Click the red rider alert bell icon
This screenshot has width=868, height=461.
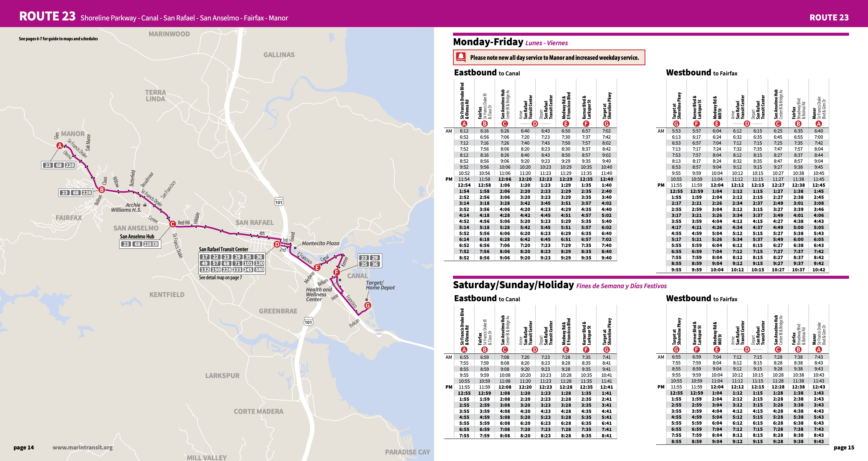click(461, 57)
